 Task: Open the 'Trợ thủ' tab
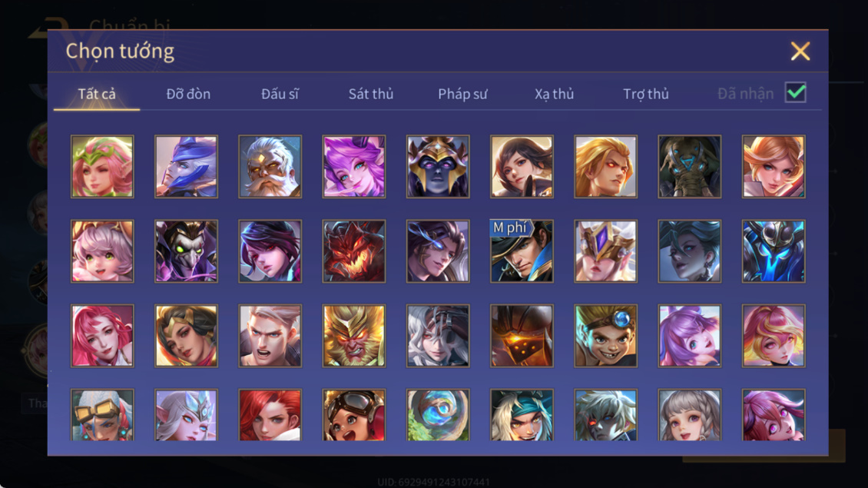(646, 94)
